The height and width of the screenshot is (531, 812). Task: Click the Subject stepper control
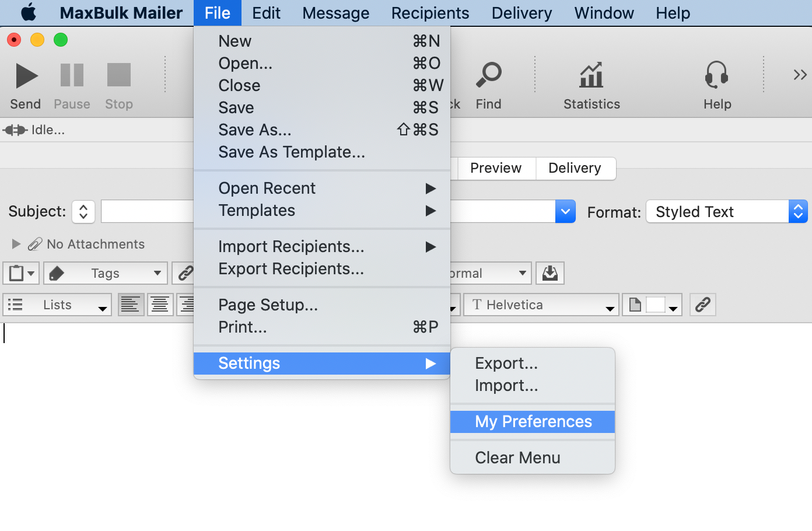[83, 211]
